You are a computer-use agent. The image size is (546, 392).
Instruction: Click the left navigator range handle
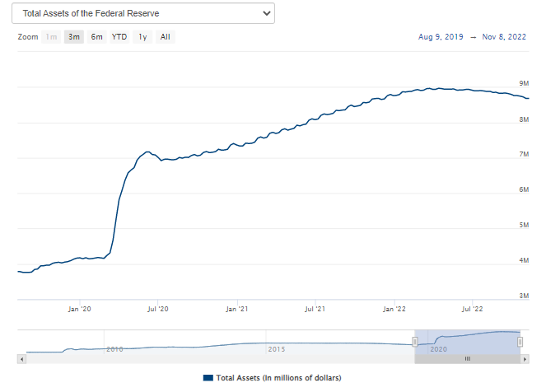[415, 342]
